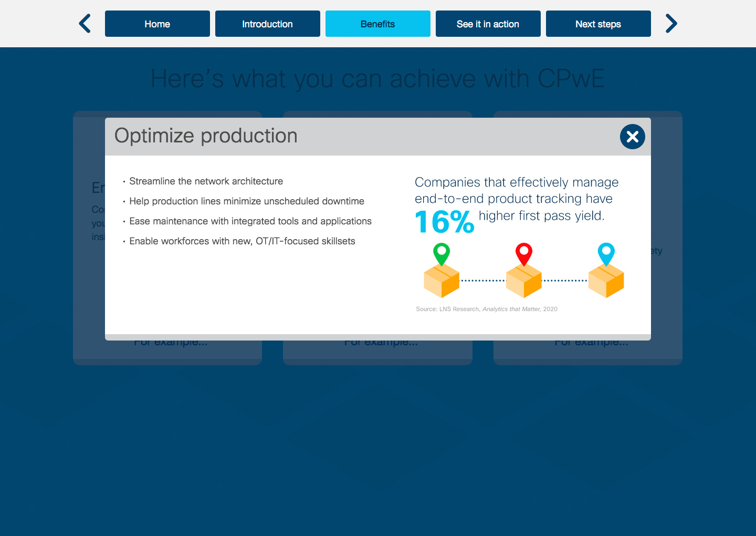This screenshot has width=756, height=536.
Task: Open the Introduction tab
Action: [268, 24]
